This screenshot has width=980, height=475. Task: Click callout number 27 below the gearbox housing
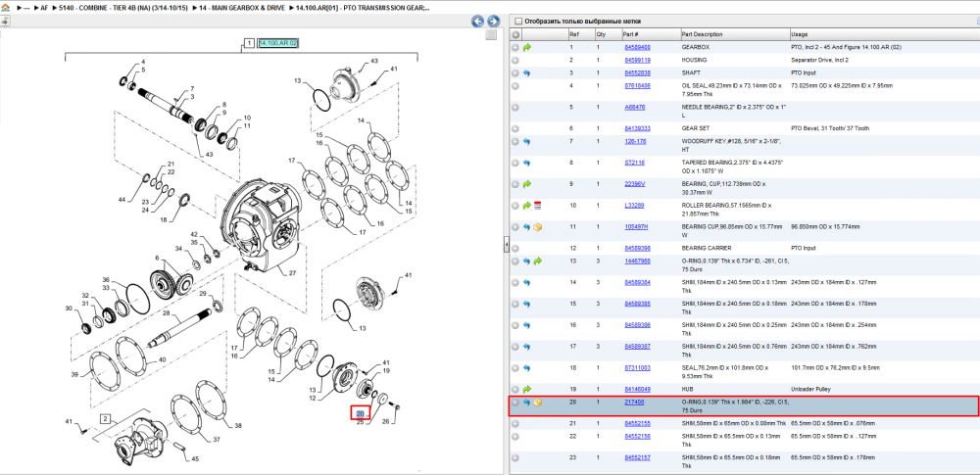click(291, 273)
